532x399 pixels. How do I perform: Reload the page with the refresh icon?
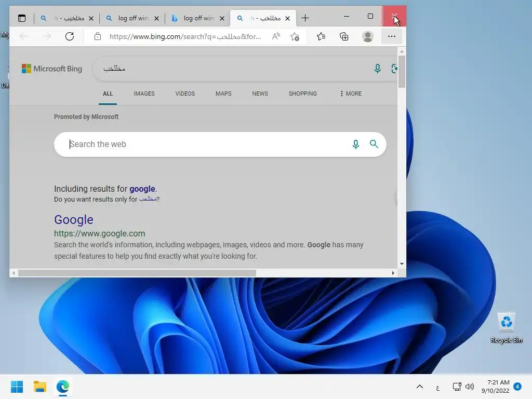tap(70, 36)
